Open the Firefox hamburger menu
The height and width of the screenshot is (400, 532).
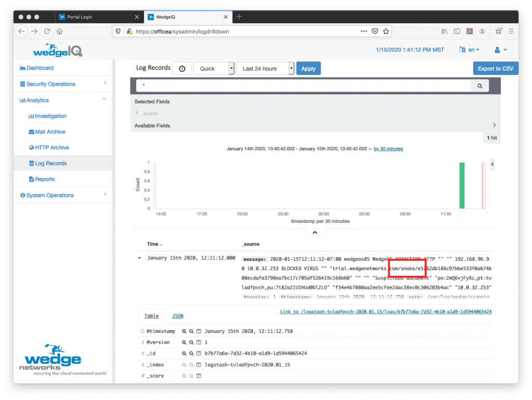point(511,31)
